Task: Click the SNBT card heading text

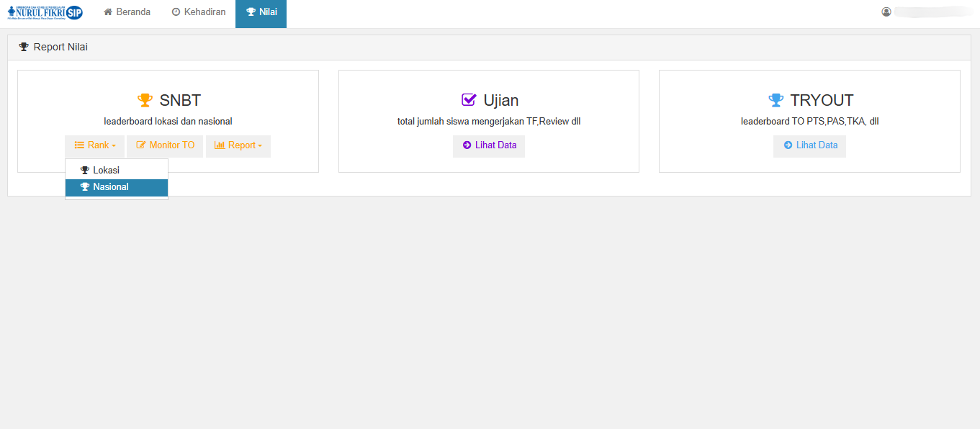Action: click(x=180, y=101)
